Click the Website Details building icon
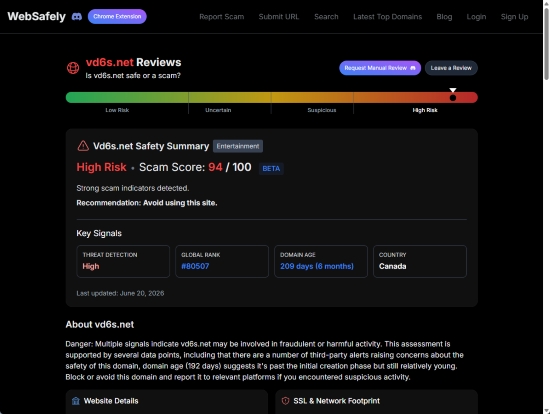 [x=76, y=401]
